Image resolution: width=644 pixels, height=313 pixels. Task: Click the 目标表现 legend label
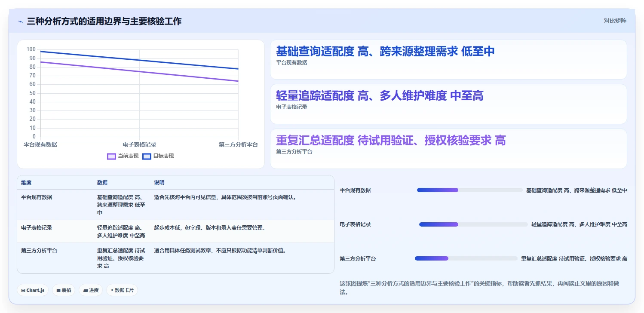pyautogui.click(x=163, y=156)
